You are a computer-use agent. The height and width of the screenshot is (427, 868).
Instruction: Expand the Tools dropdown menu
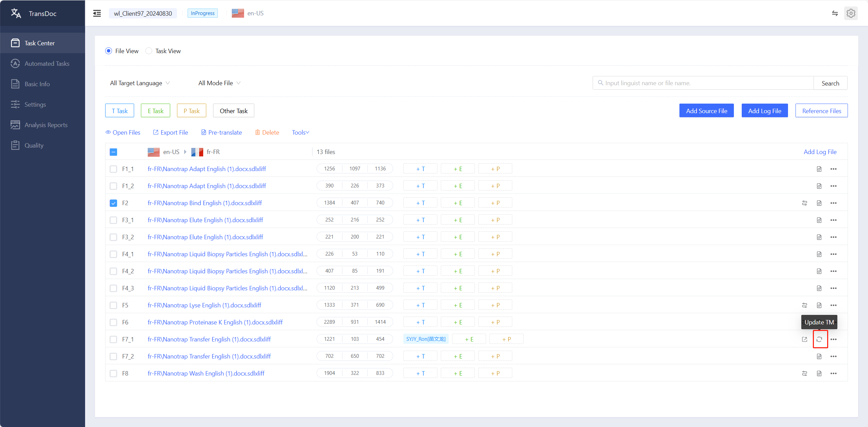[x=300, y=132]
